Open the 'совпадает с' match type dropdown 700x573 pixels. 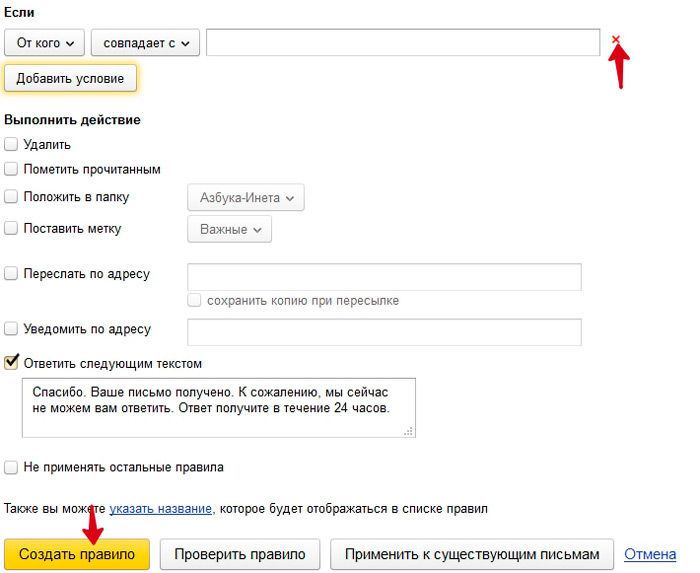click(145, 43)
